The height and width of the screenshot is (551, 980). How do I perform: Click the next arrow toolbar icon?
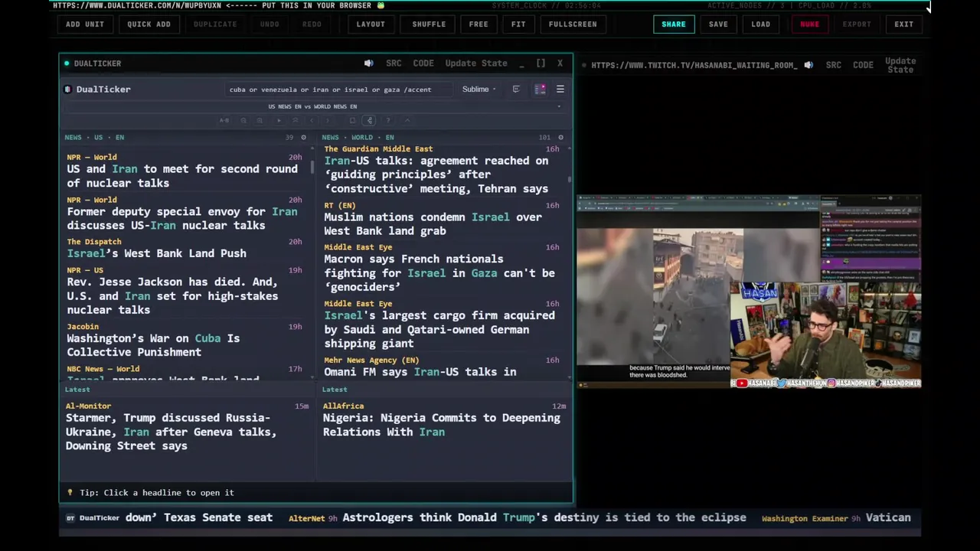[328, 120]
